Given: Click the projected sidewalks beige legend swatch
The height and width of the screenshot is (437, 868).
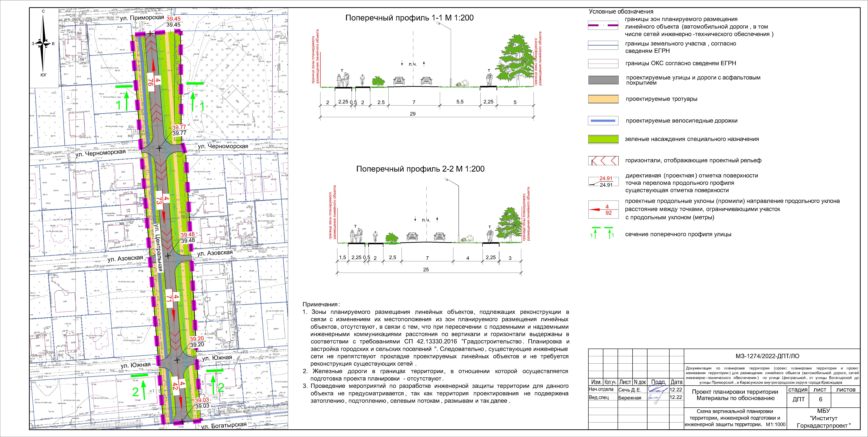Looking at the screenshot, I should coord(603,99).
